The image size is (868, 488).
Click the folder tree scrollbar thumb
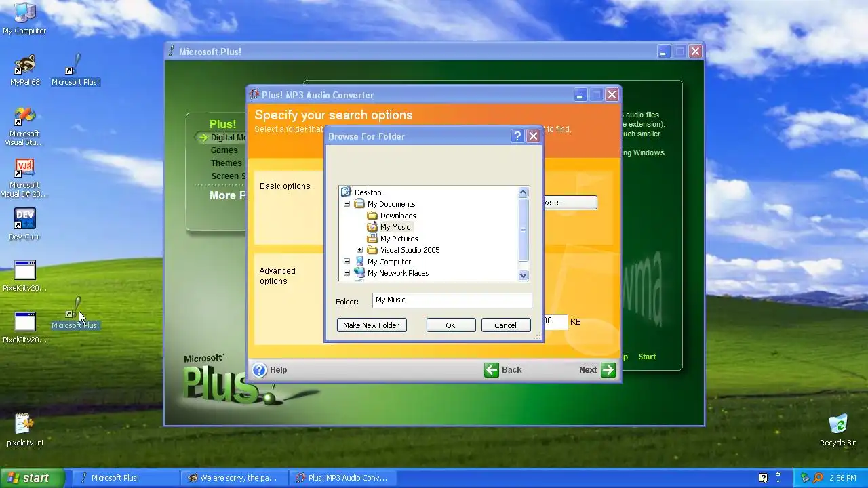pyautogui.click(x=523, y=229)
